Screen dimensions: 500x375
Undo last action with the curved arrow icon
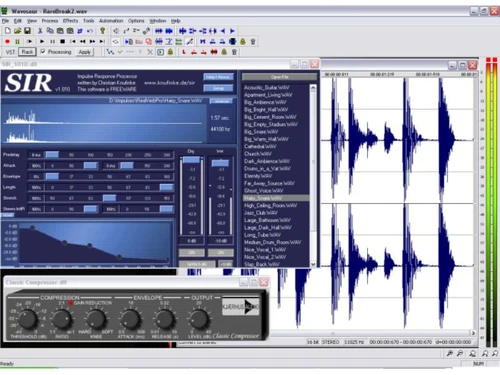[x=90, y=31]
